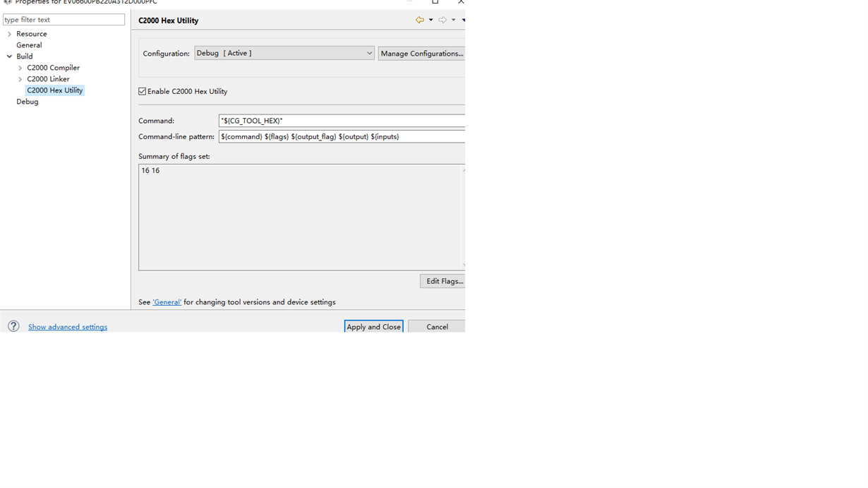
Task: Select Debug in the properties tree
Action: coord(28,102)
